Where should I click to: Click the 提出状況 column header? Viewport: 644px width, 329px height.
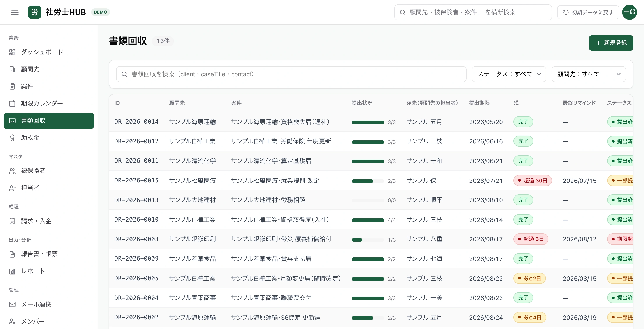(x=362, y=103)
